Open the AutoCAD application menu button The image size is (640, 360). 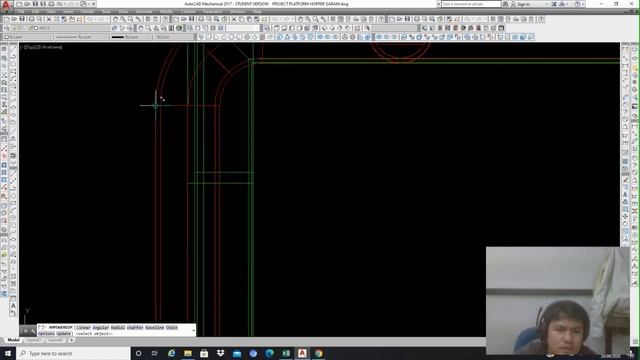point(6,7)
